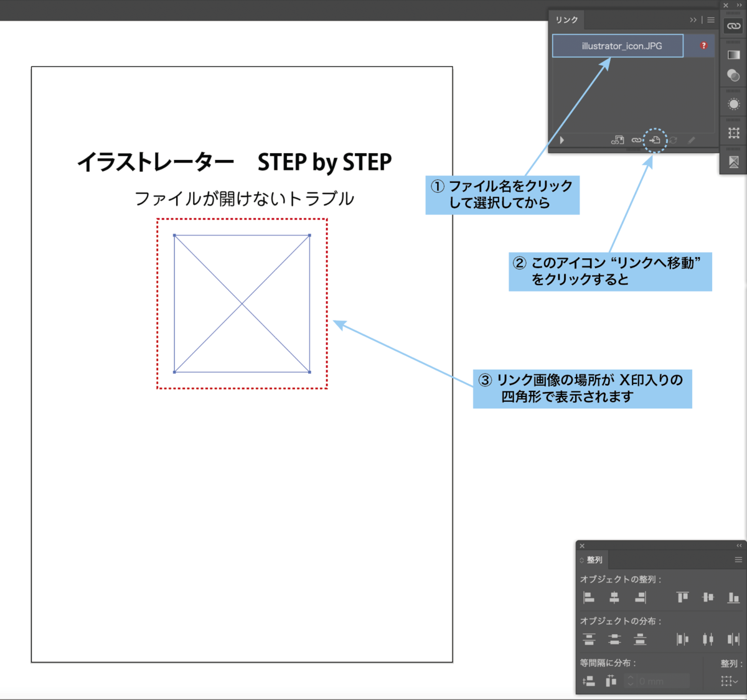Collapse the Align panel with the double chevron
Image resolution: width=747 pixels, height=700 pixels.
pos(738,546)
